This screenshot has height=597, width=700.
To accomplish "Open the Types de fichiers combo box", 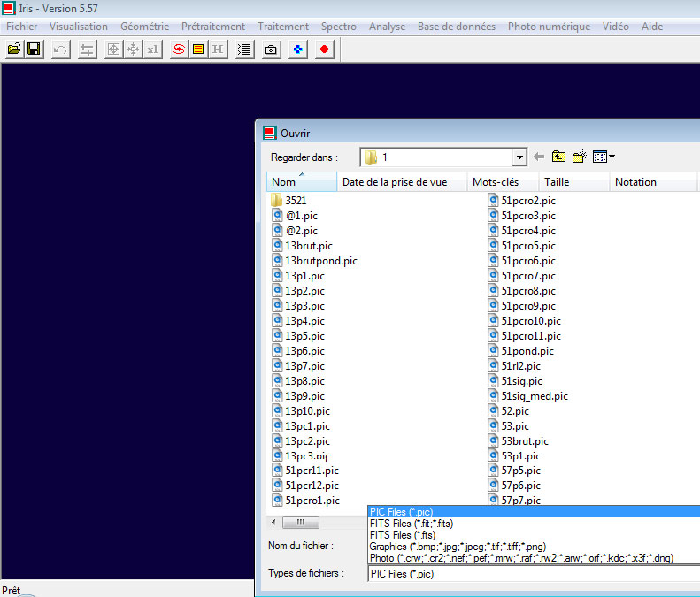I will tap(534, 574).
